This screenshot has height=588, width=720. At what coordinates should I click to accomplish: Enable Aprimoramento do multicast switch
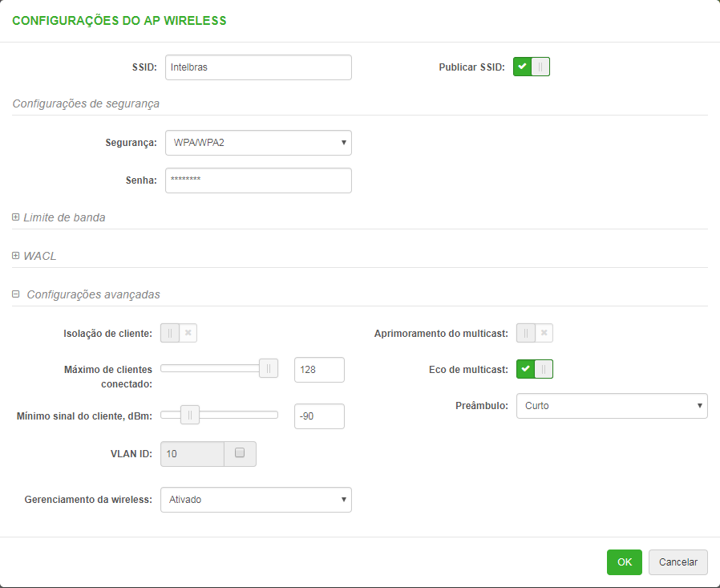[535, 333]
